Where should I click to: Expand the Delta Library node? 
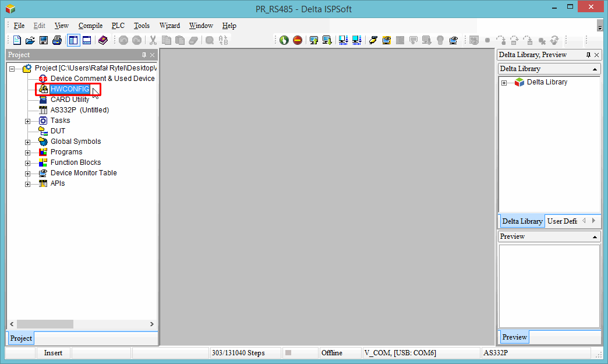click(504, 83)
